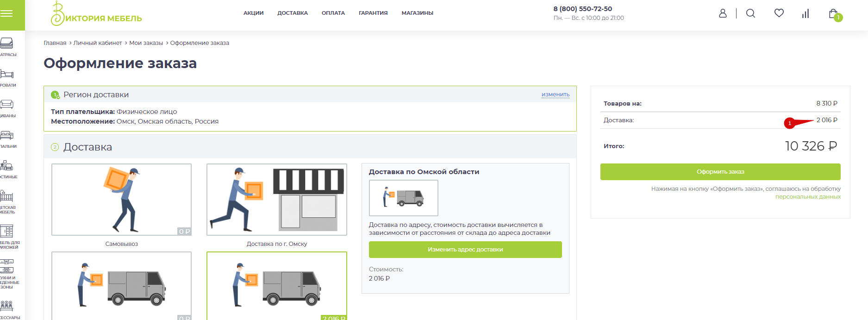Viewport: 868px width, 320px height.
Task: Open the mattresses category in sidebar
Action: (x=7, y=47)
